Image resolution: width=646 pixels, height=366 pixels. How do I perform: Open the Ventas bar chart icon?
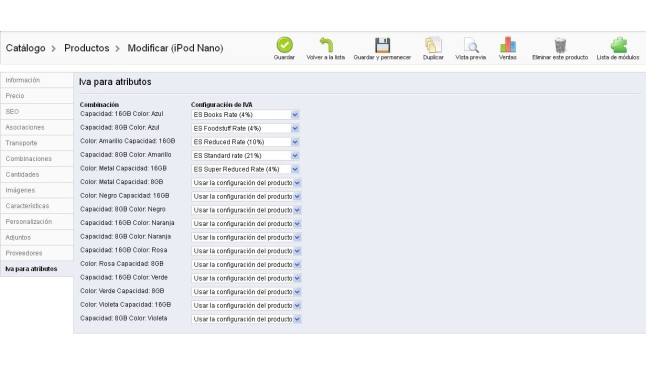click(x=508, y=45)
